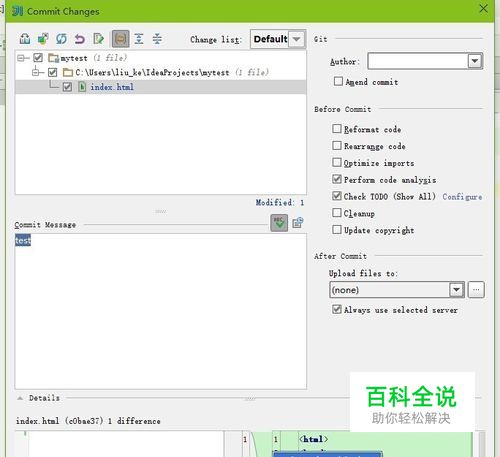The height and width of the screenshot is (457, 500).
Task: Uncheck the index.html file checkbox
Action: pos(67,87)
